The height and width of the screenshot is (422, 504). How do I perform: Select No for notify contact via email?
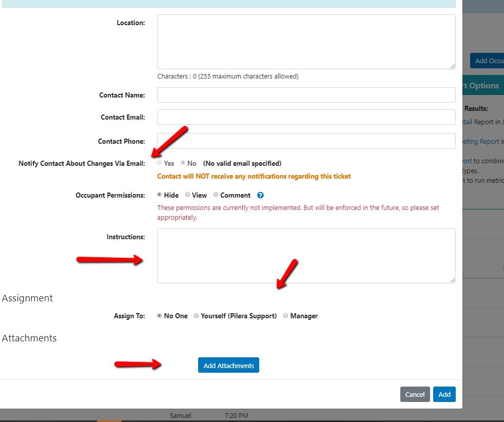[183, 163]
